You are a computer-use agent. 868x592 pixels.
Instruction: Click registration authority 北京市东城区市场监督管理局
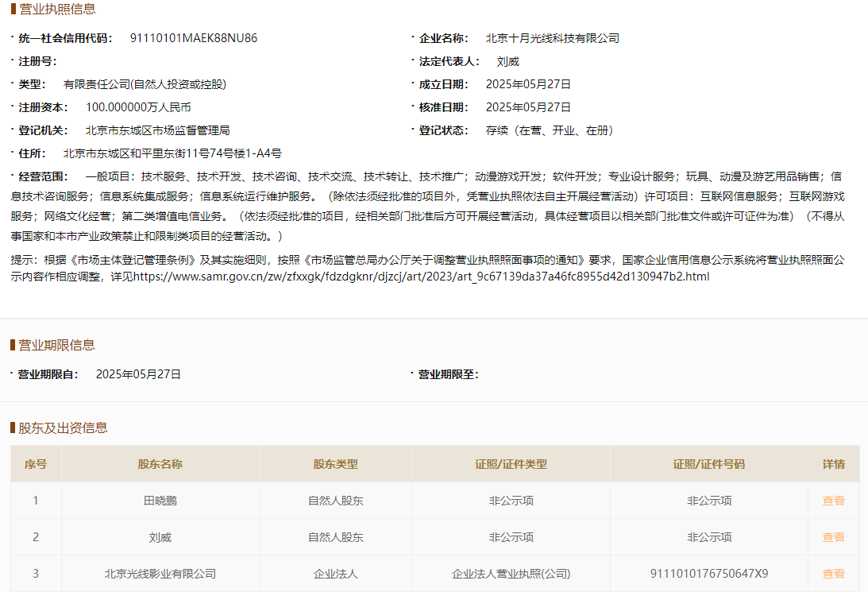click(x=158, y=130)
